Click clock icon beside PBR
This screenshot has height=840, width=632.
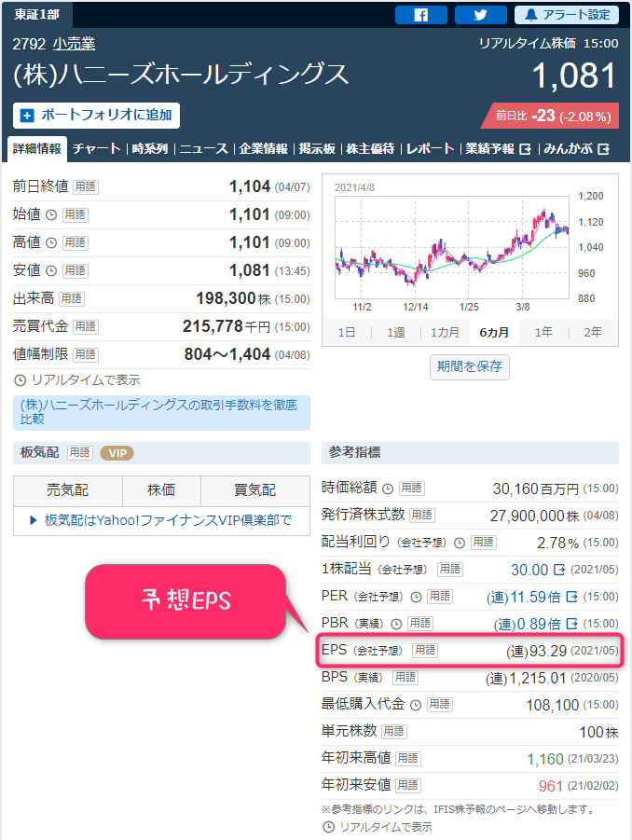(396, 624)
